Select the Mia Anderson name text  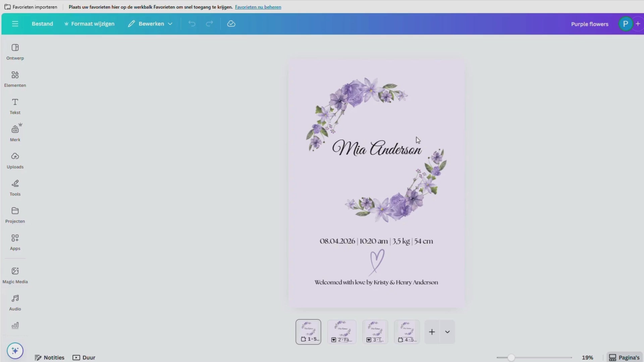(377, 148)
